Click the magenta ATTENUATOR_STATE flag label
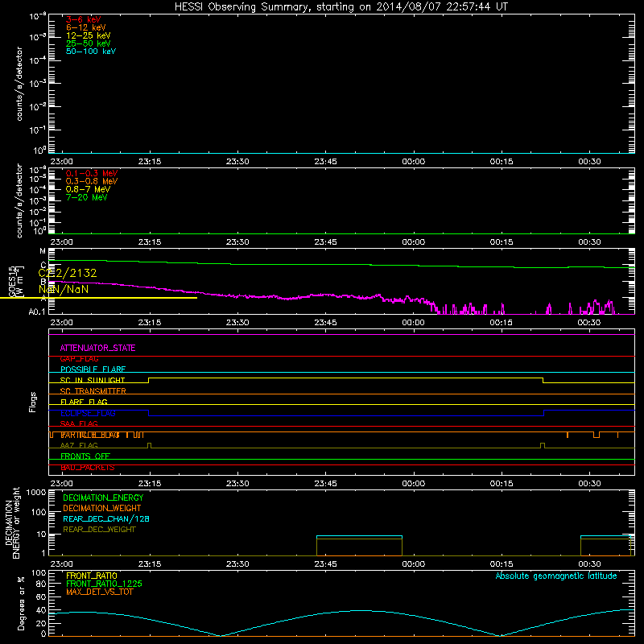Image resolution: width=644 pixels, height=644 pixels. click(x=97, y=348)
